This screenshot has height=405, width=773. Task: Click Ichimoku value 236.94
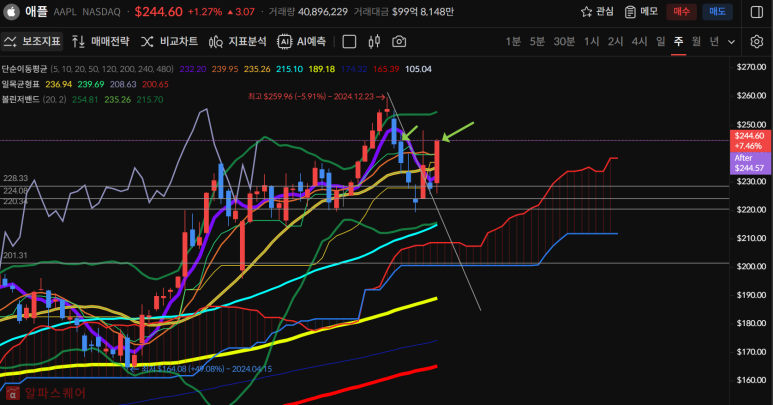point(59,84)
